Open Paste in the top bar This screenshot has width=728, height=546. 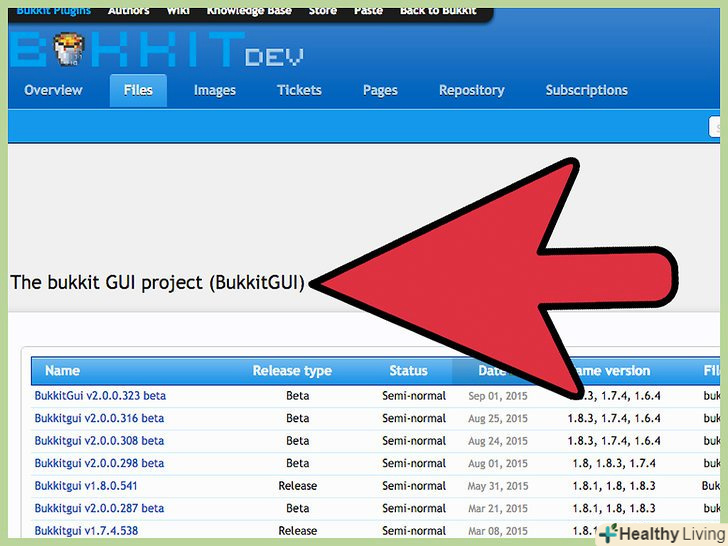point(368,11)
